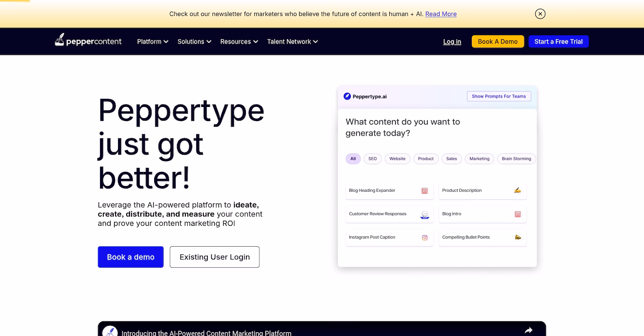Open the Resources menu

coord(239,41)
